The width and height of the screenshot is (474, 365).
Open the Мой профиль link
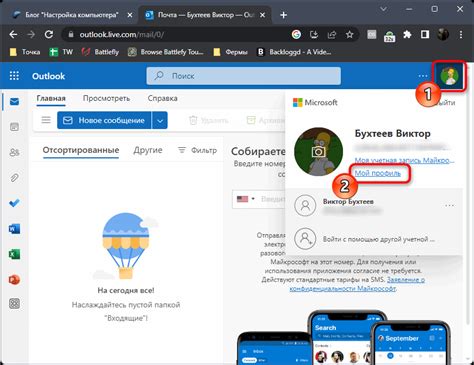point(378,173)
